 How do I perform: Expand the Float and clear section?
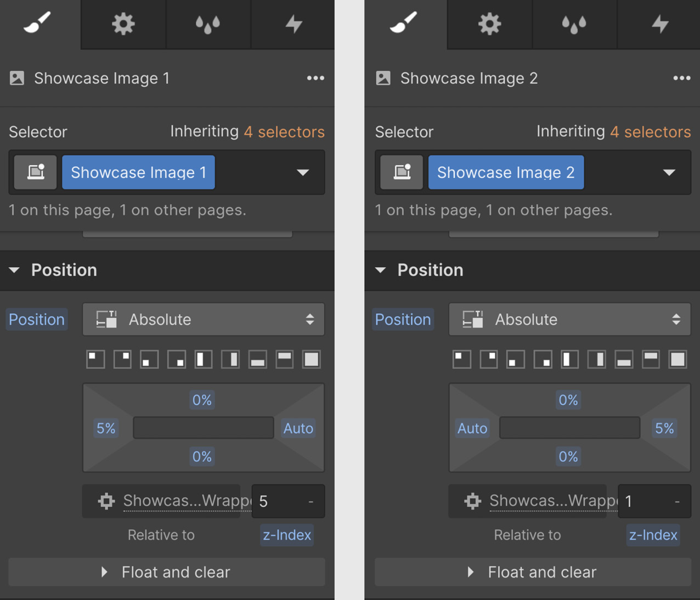tap(166, 572)
